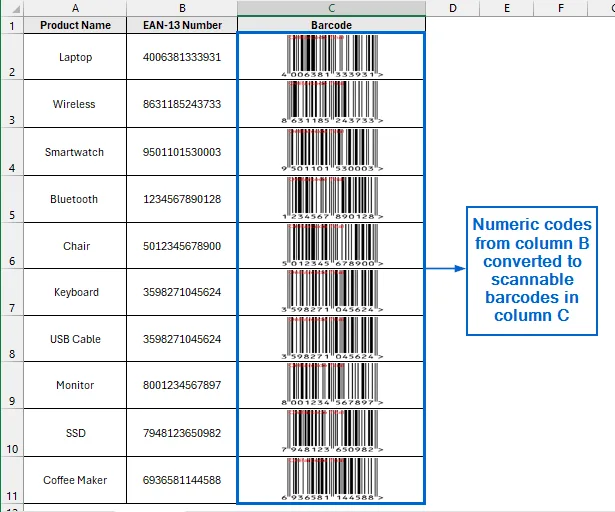Select the Monitor barcode image
This screenshot has height=512, width=615.
(x=332, y=384)
